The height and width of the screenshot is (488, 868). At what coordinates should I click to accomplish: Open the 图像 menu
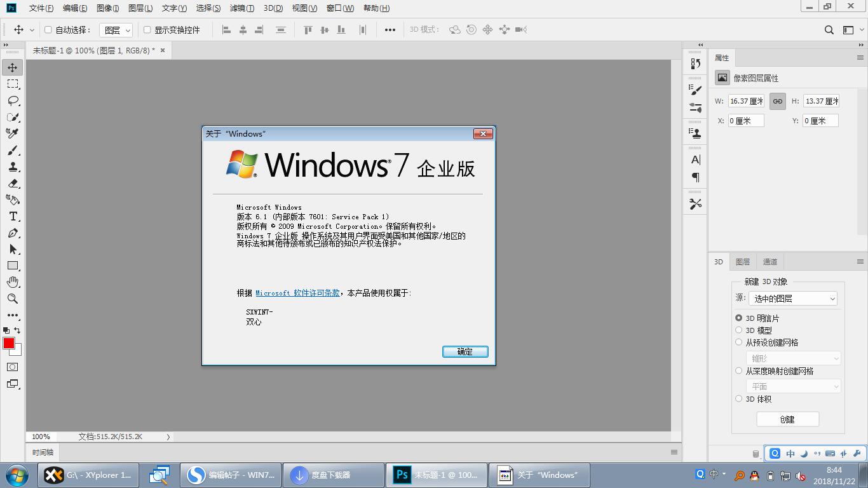107,8
